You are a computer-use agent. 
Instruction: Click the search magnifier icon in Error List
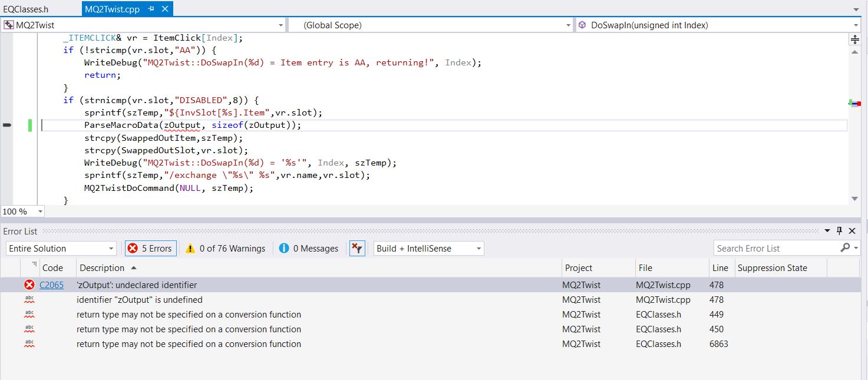(x=846, y=248)
